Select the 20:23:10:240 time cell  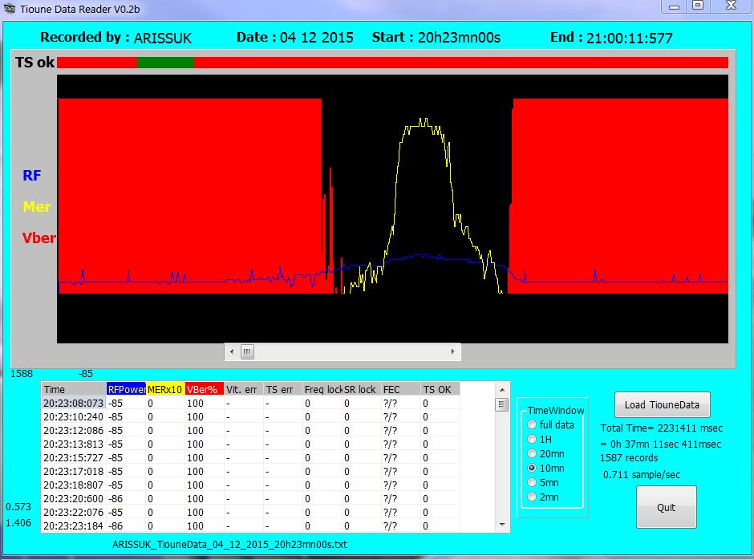tap(74, 416)
